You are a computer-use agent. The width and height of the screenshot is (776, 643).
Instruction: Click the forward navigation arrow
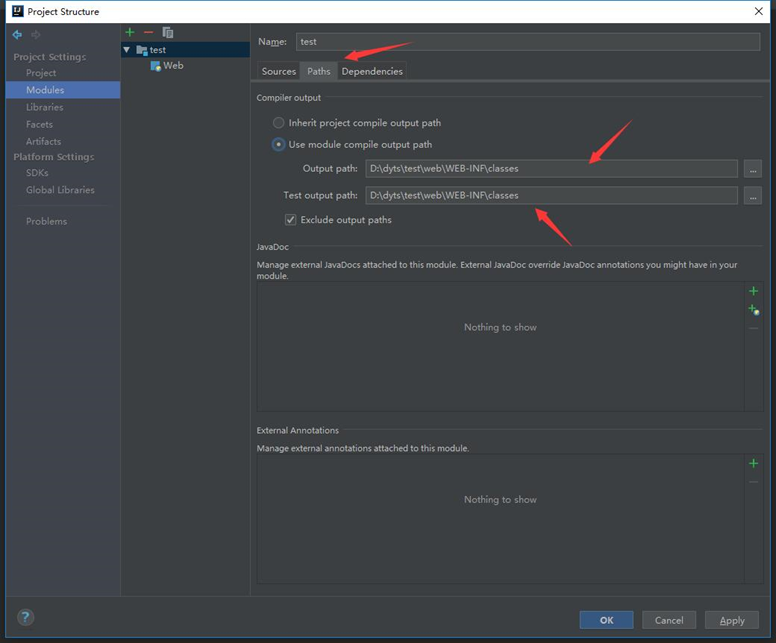coord(36,35)
